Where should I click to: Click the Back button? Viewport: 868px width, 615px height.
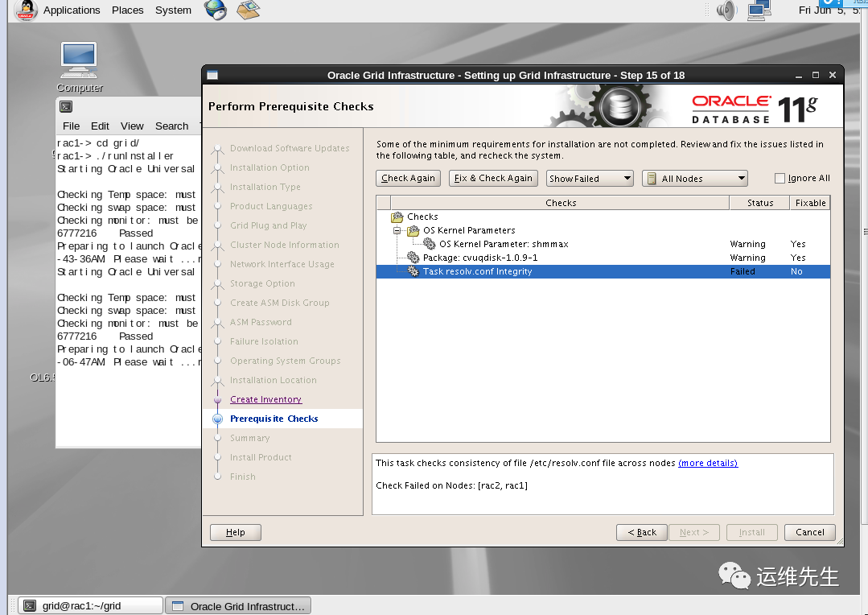[642, 532]
